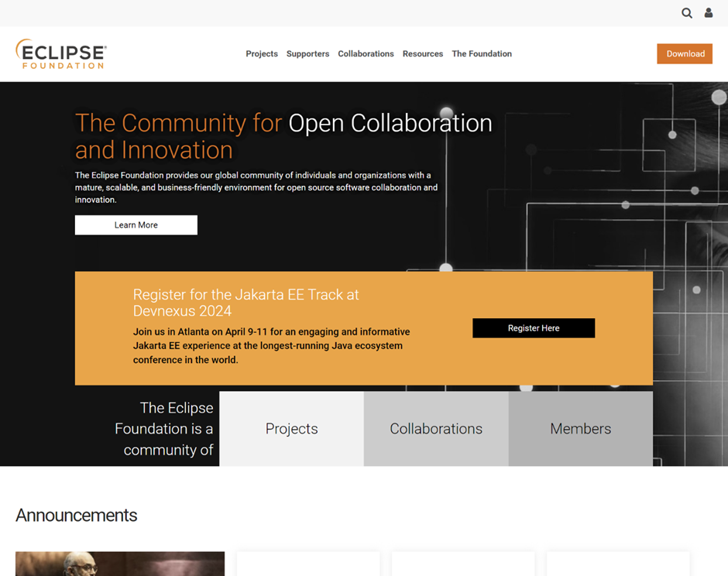Open the Supporters navigation menu

pyautogui.click(x=307, y=54)
